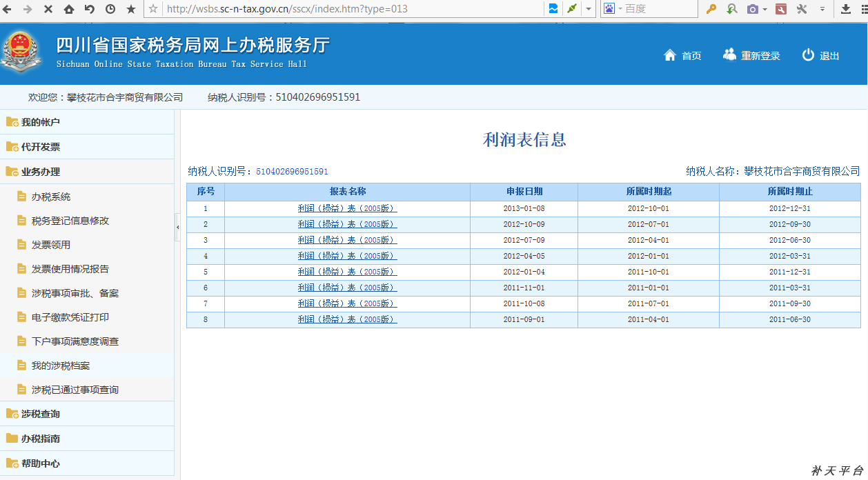
Task: Click the national emblem logo
Action: 21,52
